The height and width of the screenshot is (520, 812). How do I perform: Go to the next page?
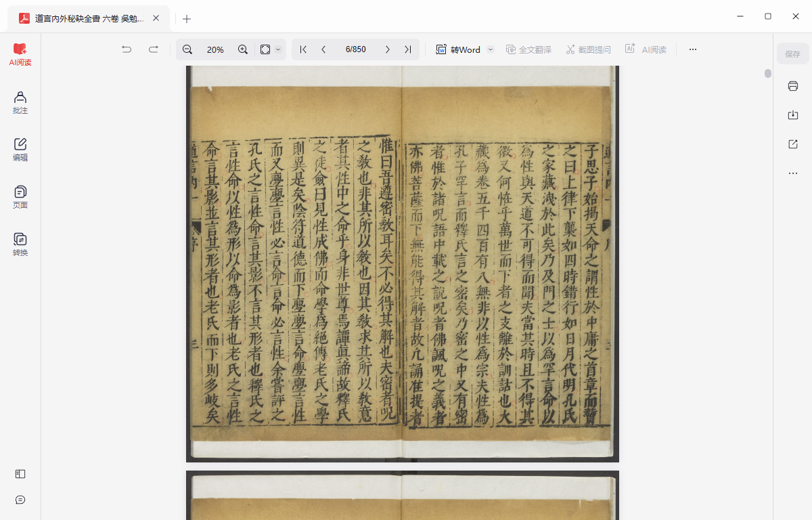[388, 49]
